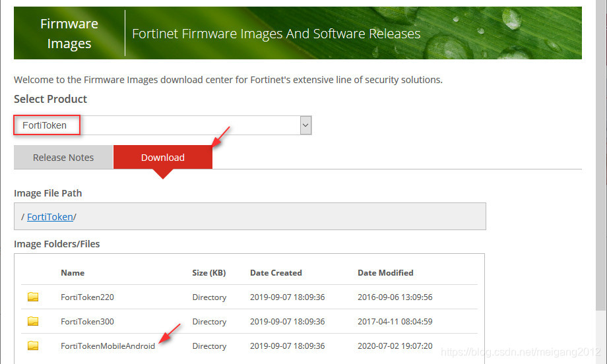Click FortiToken220 row's Directory size cell

pyautogui.click(x=209, y=297)
